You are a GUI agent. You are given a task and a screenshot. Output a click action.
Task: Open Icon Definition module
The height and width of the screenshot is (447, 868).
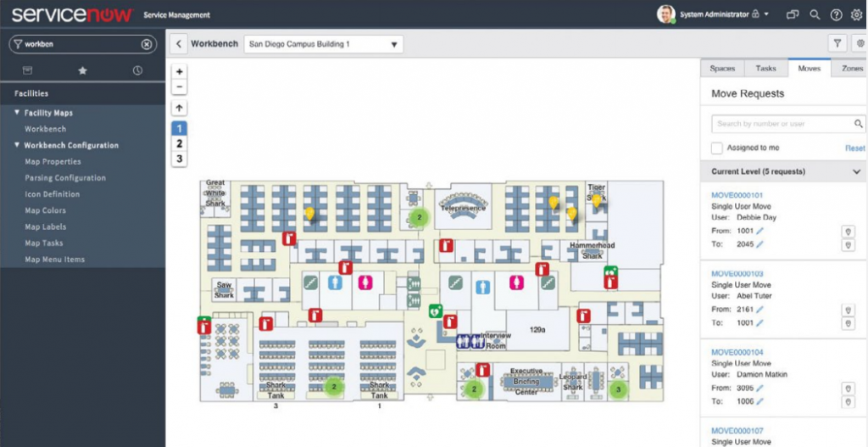click(52, 194)
